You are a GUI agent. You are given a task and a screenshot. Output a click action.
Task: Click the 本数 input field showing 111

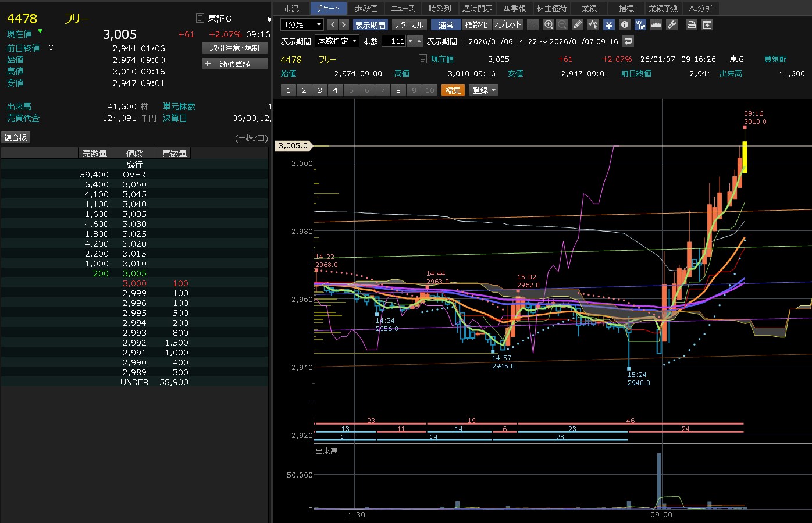394,41
